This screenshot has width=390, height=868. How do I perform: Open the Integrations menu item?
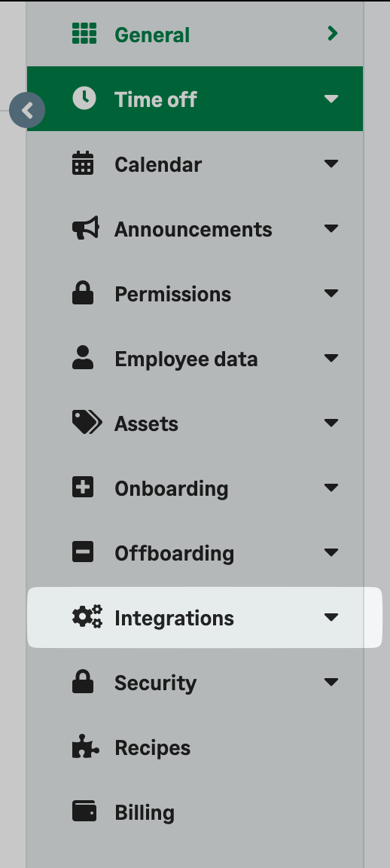[205, 617]
